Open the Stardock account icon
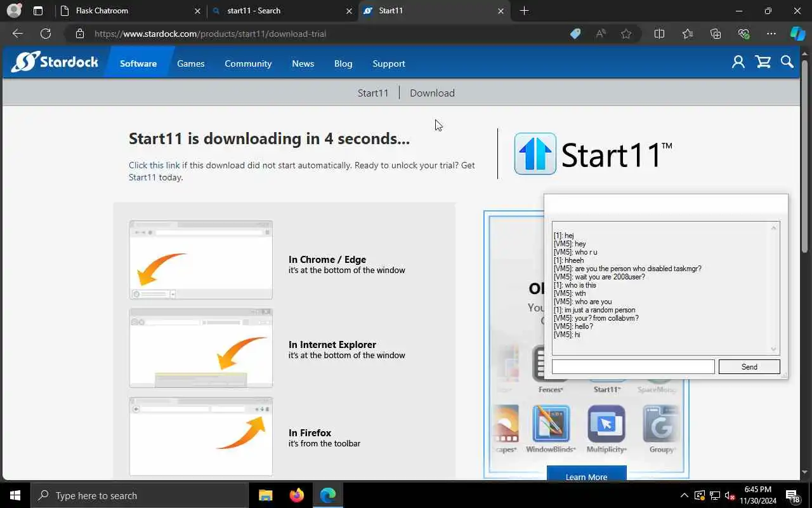This screenshot has width=812, height=508. (x=738, y=62)
